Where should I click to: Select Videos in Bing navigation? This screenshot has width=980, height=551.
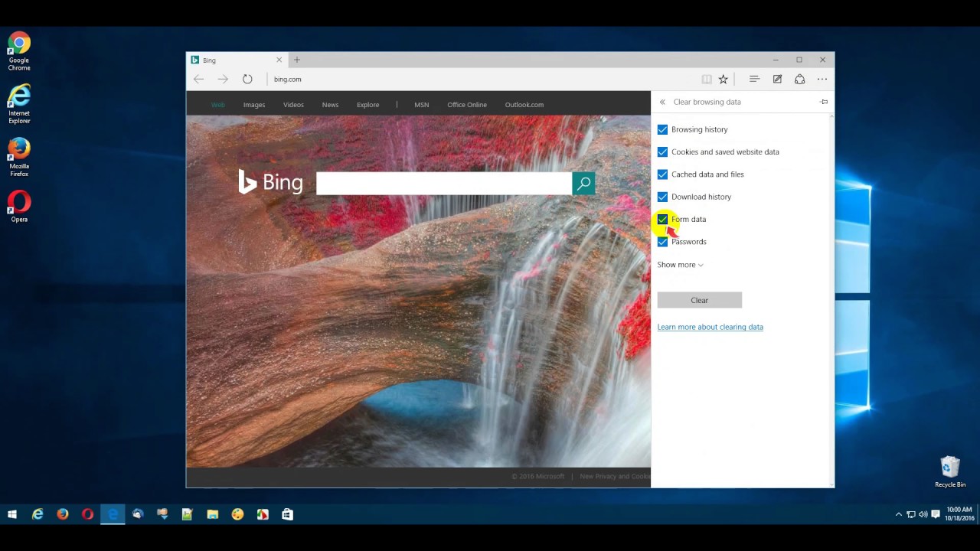click(x=293, y=105)
